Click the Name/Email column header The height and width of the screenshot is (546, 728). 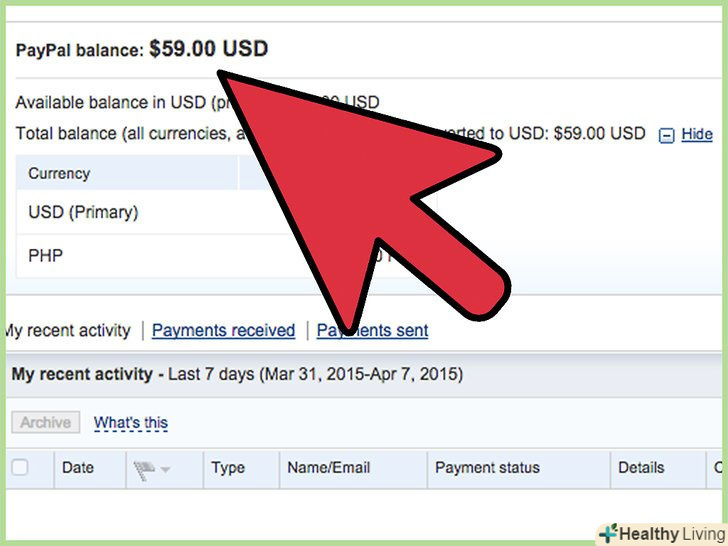click(x=328, y=467)
